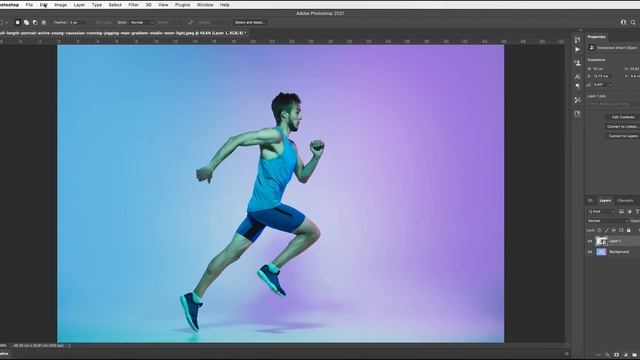Image resolution: width=640 pixels, height=360 pixels.
Task: Open the Filter menu
Action: (x=133, y=5)
